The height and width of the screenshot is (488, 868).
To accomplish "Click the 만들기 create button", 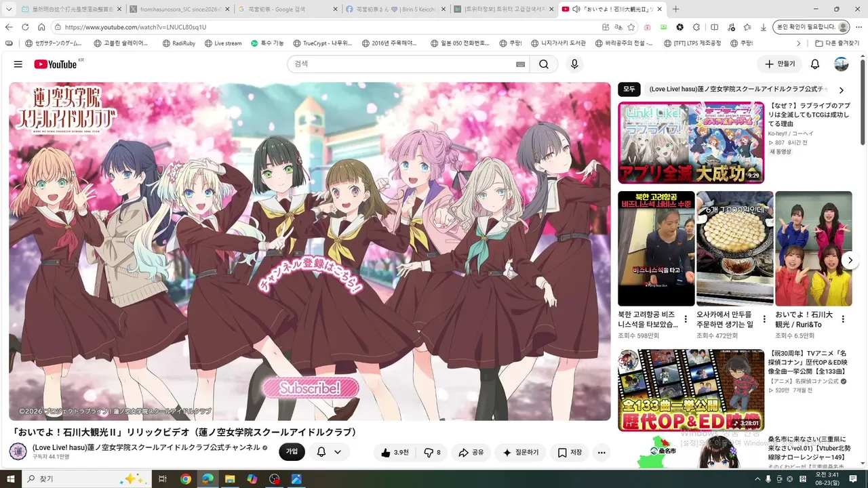I will (x=780, y=64).
